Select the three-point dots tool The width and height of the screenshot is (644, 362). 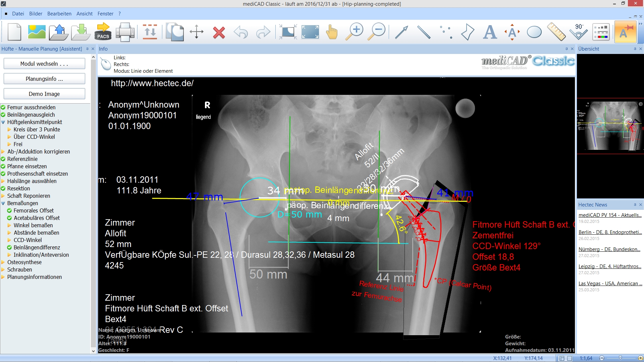446,32
